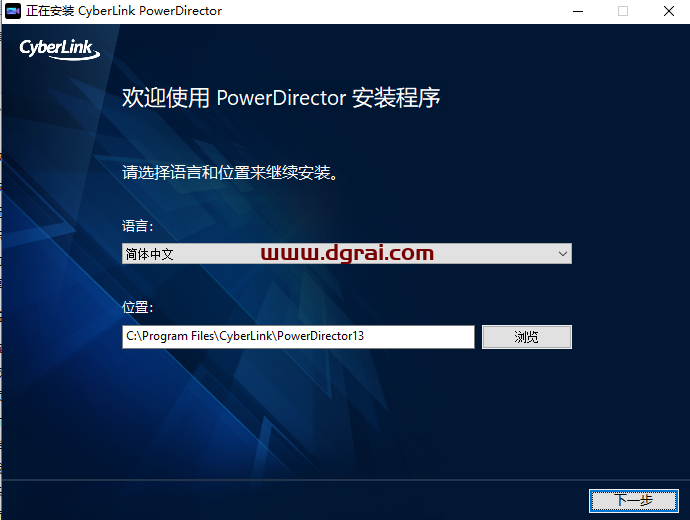The height and width of the screenshot is (520, 690).
Task: Click the 语言: label
Action: click(x=137, y=226)
